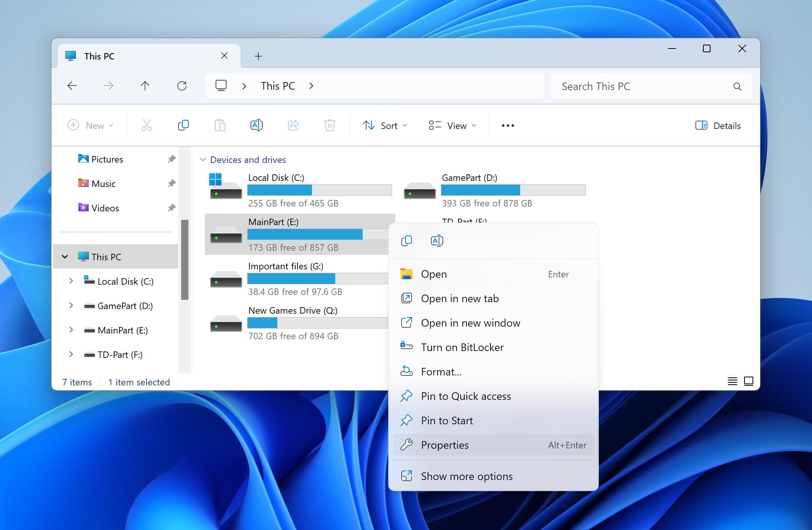Screen dimensions: 812x530
Task: Select the GamePart (D:) drive icon
Action: pyautogui.click(x=420, y=190)
